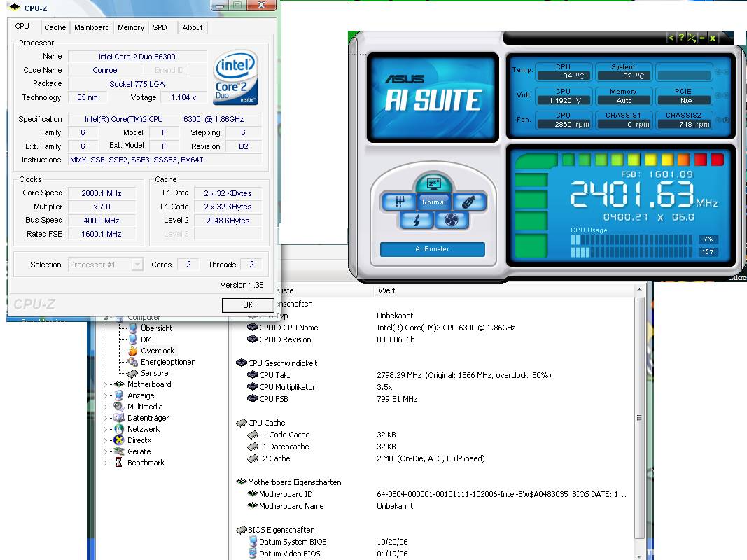Click the Anzeige monitor icon
This screenshot has height=560, width=747.
[x=119, y=395]
